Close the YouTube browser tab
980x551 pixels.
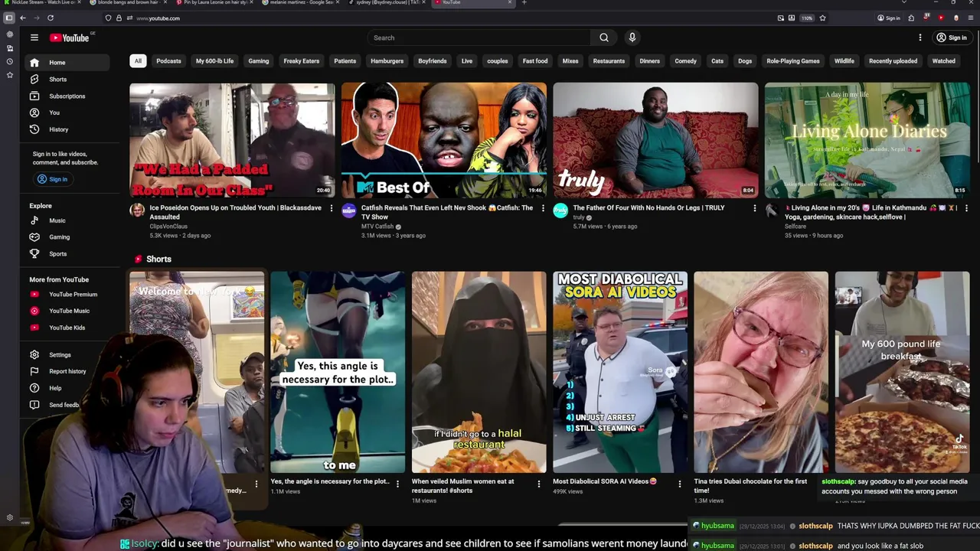tap(511, 2)
